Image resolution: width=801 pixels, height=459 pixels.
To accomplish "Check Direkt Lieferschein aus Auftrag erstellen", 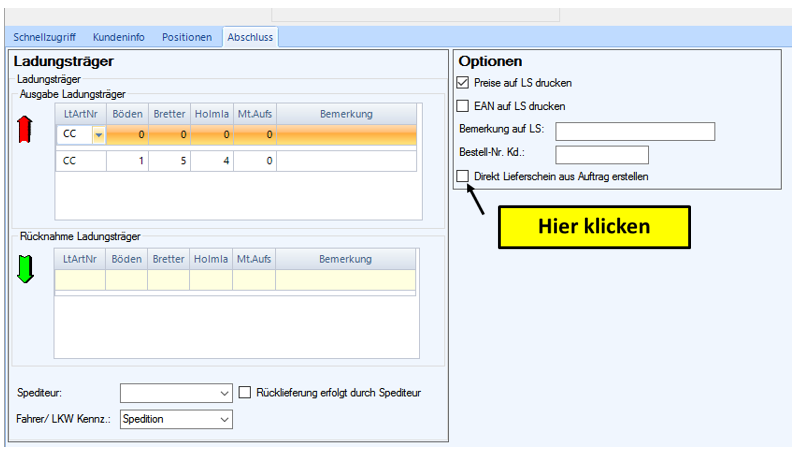I will [x=462, y=176].
